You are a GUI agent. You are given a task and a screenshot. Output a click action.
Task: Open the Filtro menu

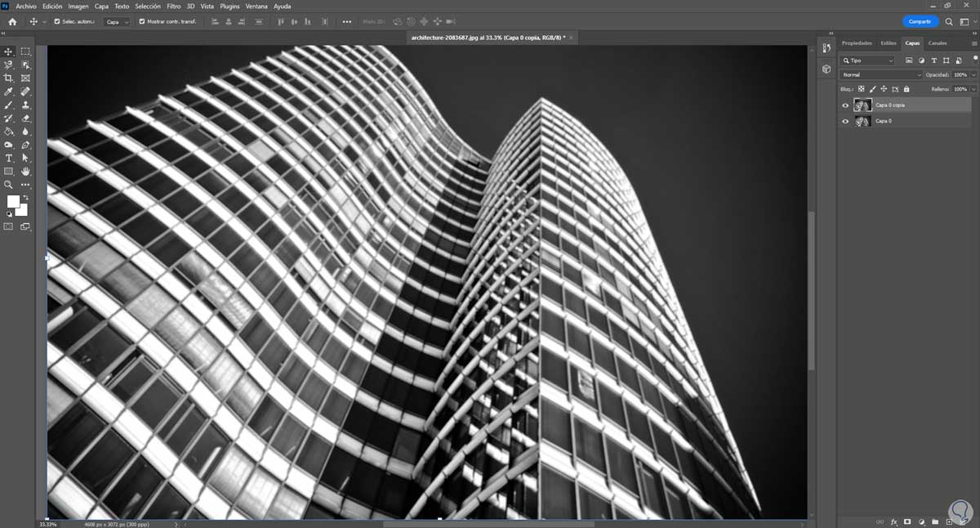(174, 6)
